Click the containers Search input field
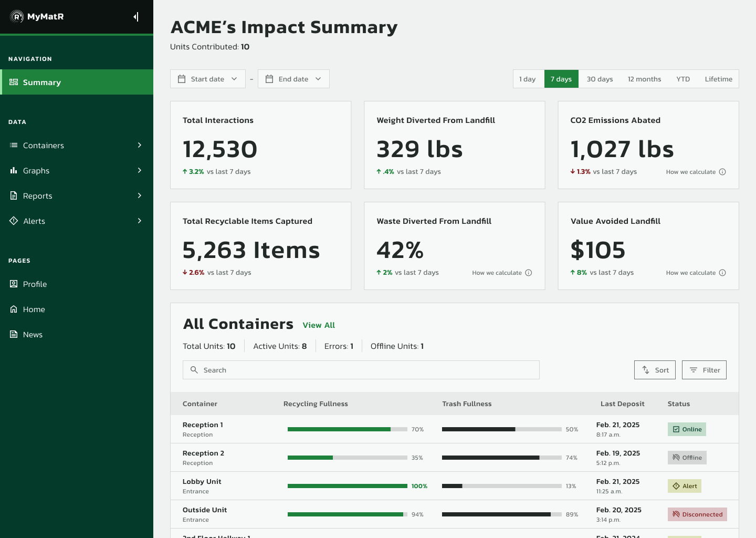The width and height of the screenshot is (756, 538). click(x=361, y=370)
